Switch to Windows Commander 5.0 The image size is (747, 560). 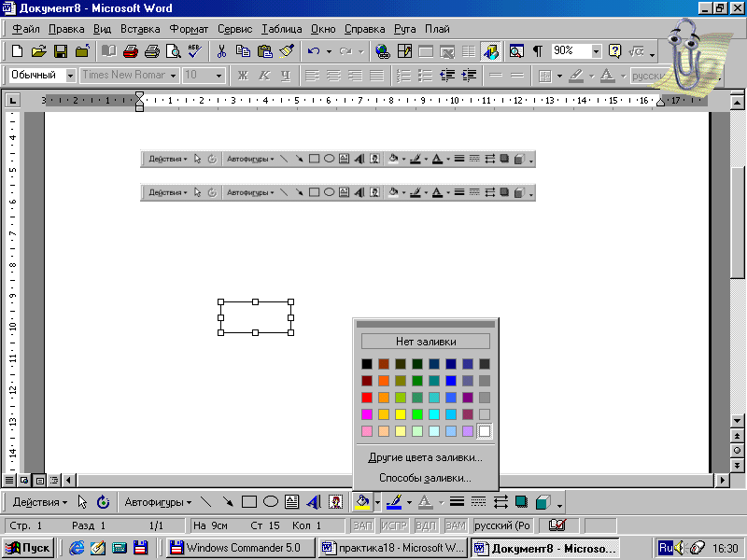(241, 548)
